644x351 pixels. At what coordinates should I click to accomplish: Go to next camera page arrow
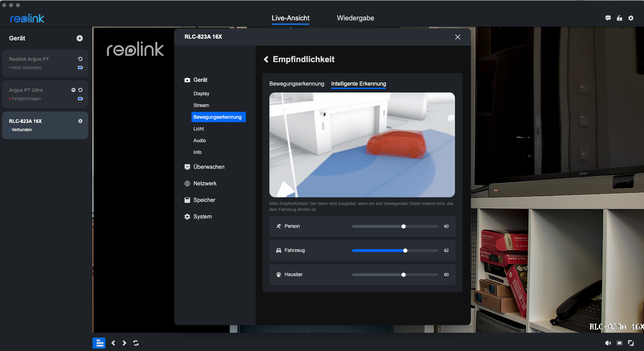(124, 343)
